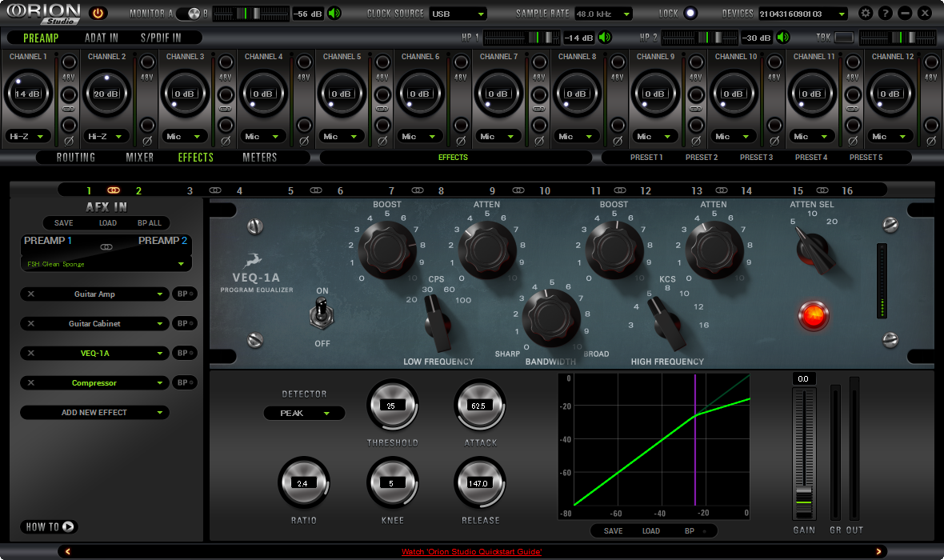The width and height of the screenshot is (944, 560).
Task: Mute headphone output HP 1
Action: click(605, 38)
